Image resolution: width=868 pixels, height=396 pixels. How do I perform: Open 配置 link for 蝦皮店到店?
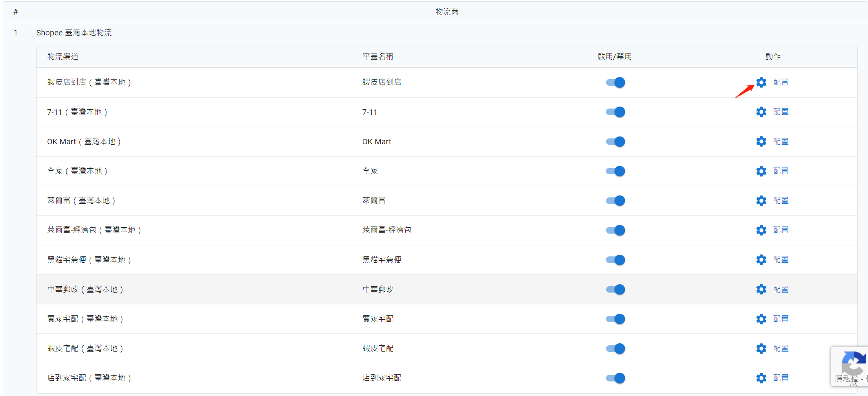(781, 82)
